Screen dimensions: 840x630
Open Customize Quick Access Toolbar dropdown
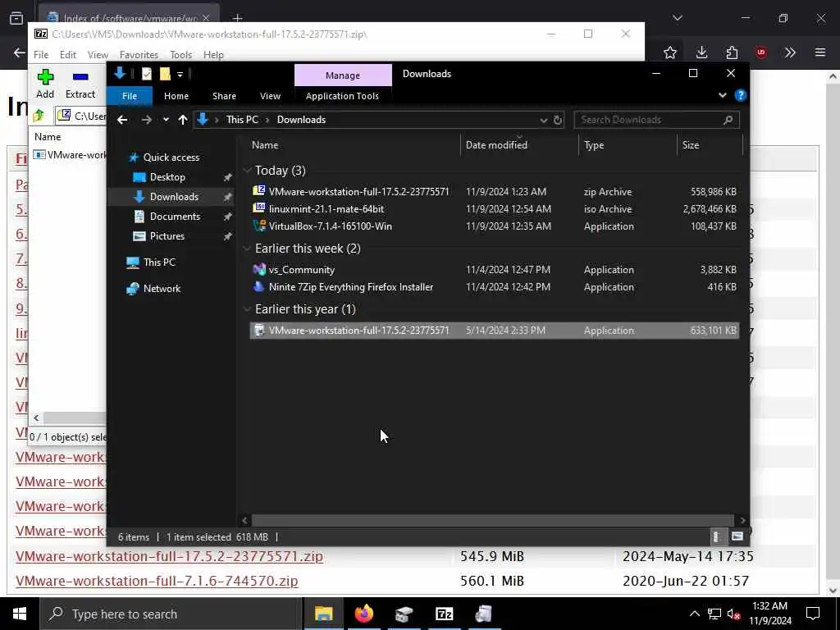tap(180, 74)
